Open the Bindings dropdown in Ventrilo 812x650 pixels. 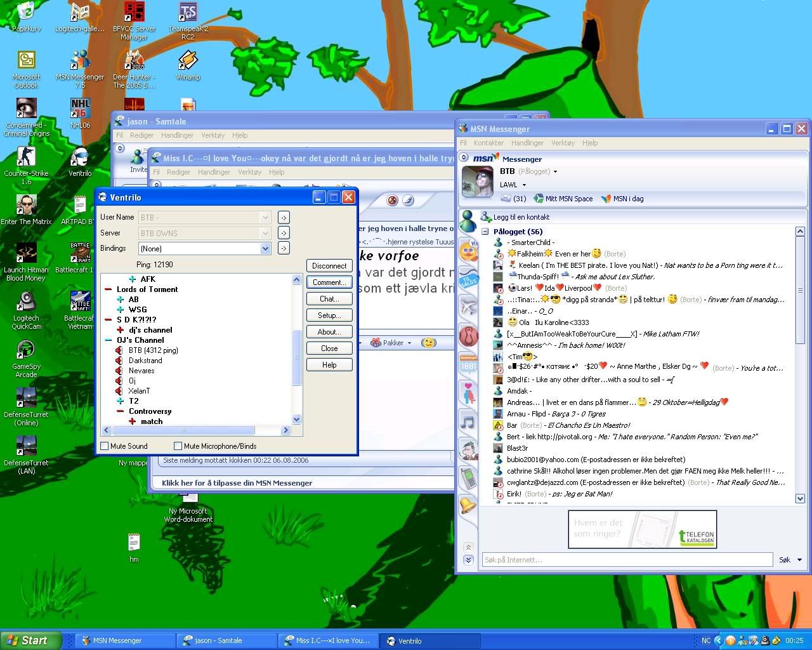click(265, 249)
